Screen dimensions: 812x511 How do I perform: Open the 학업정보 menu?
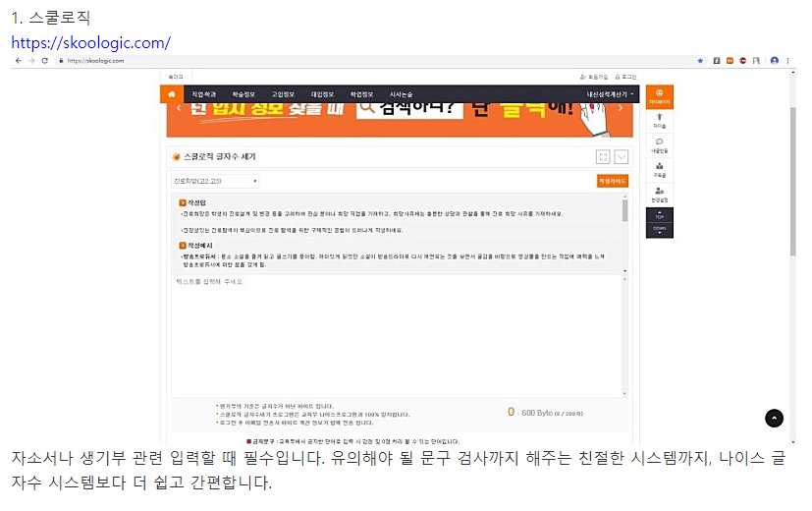tap(361, 94)
